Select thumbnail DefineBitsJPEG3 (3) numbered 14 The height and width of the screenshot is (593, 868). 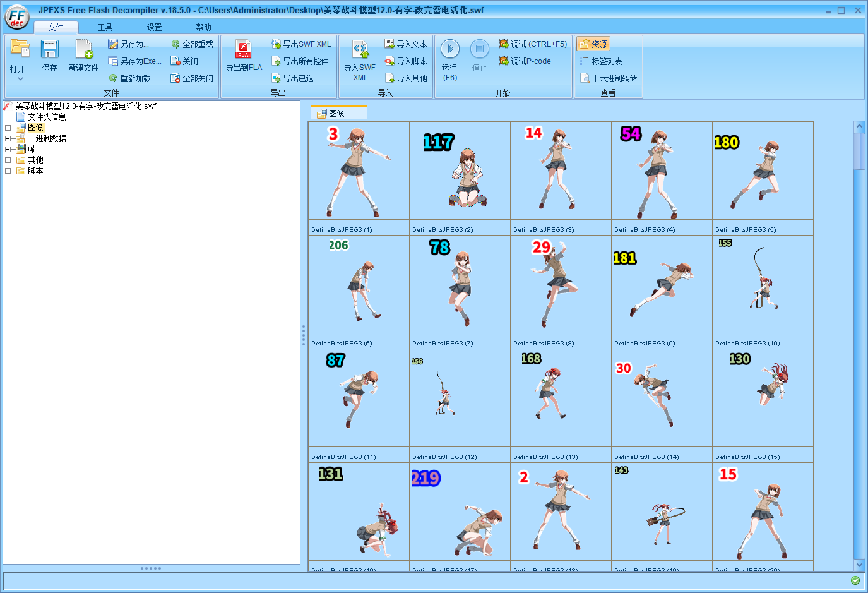(561, 178)
